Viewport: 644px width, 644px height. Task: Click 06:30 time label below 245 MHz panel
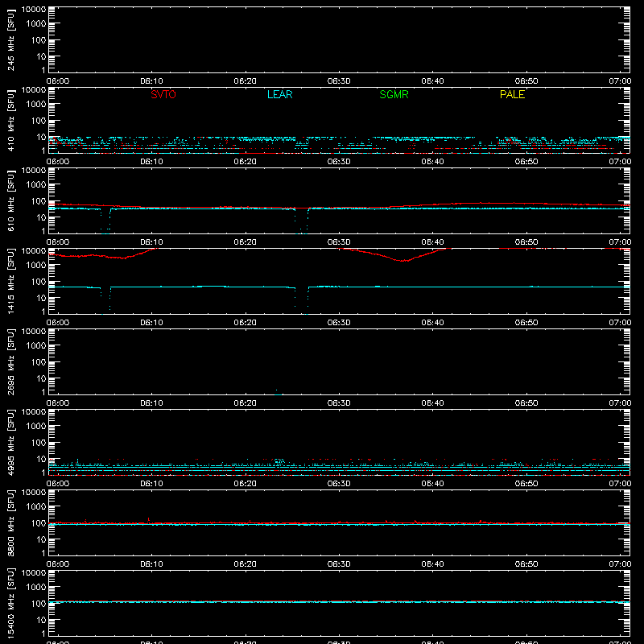pyautogui.click(x=339, y=81)
